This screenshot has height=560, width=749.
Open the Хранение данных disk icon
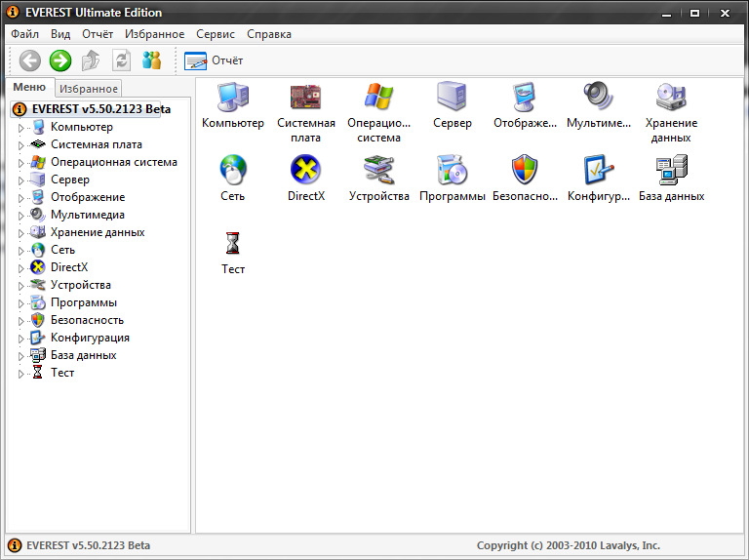[x=671, y=97]
